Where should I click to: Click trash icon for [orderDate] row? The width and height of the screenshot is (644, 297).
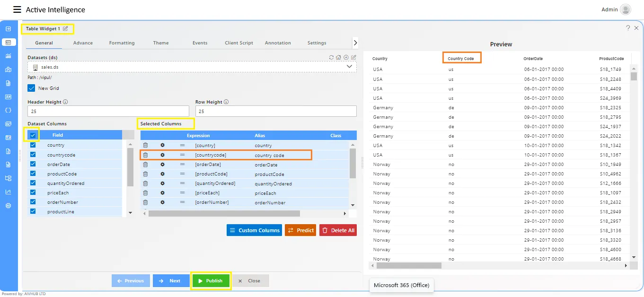tap(145, 165)
